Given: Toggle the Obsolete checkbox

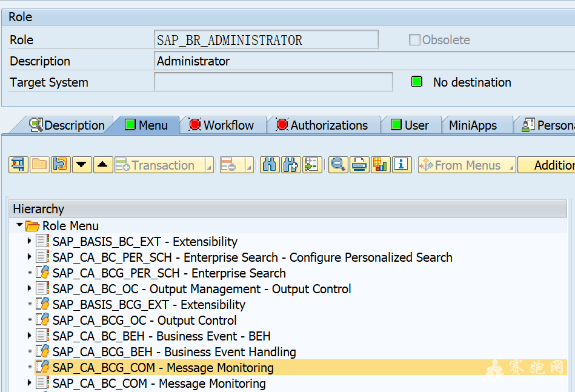Looking at the screenshot, I should coord(414,39).
